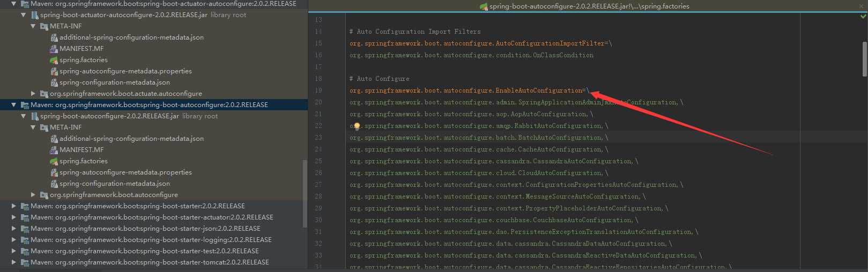Viewport: 868px width, 272px height.
Task: Click MANIFEST.MF file icon in actuator-autoconfigure jar
Action: tap(54, 49)
